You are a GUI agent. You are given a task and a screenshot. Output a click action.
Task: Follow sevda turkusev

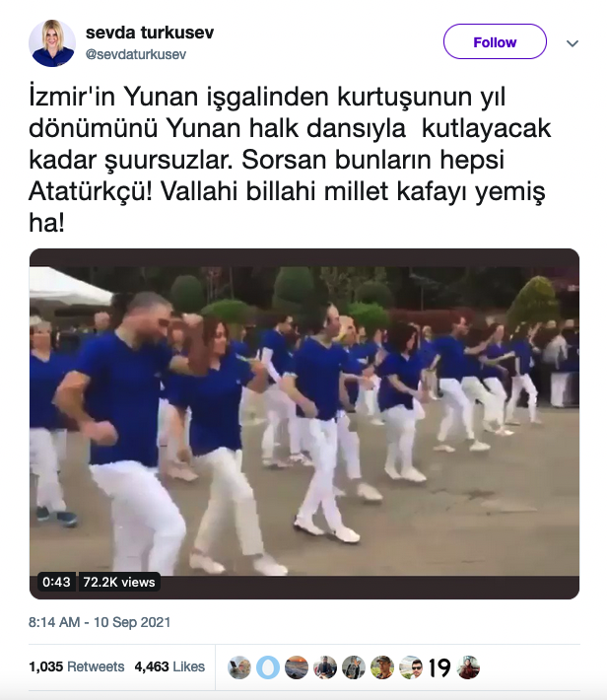(x=495, y=41)
